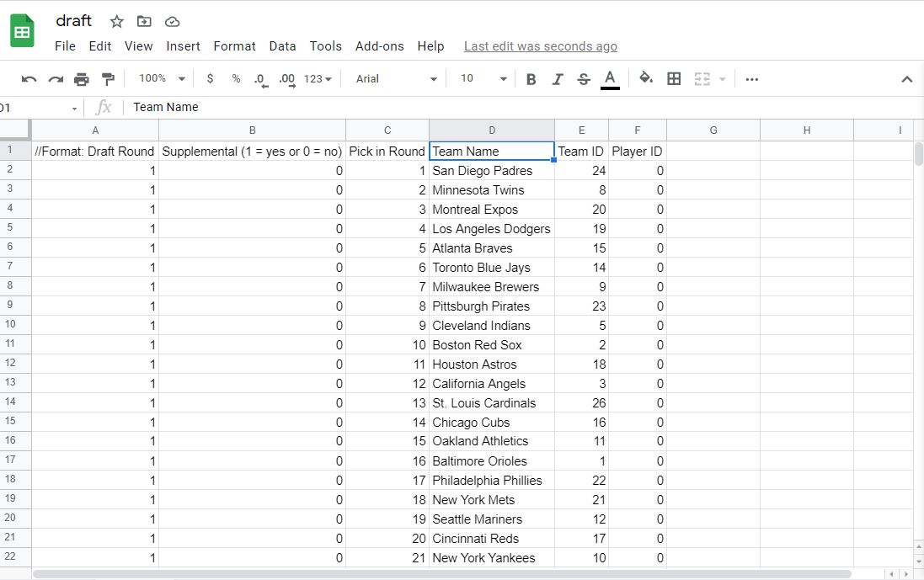Screen dimensions: 924x580
Task: Open the fill color picker
Action: pos(646,79)
